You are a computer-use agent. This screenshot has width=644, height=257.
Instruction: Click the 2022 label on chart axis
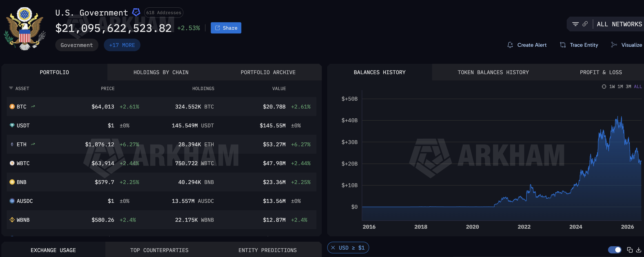524,227
